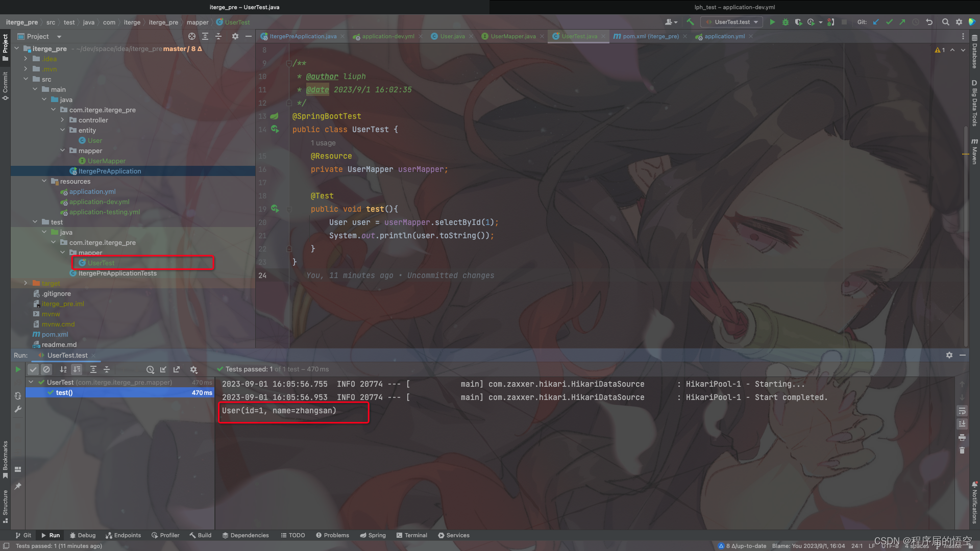Toggle Show Passed tests filter
Screen dimensions: 980x551
33,369
